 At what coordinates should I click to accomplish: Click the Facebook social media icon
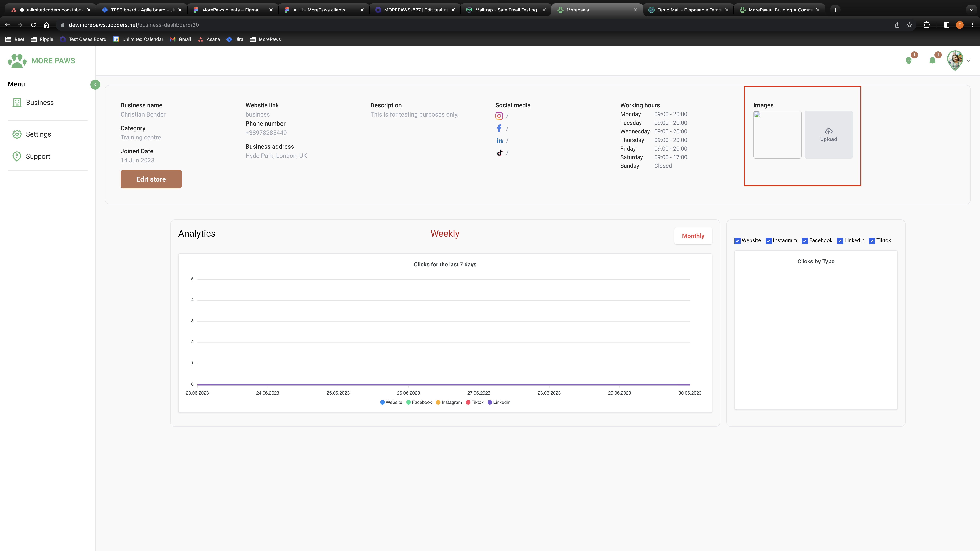coord(499,128)
